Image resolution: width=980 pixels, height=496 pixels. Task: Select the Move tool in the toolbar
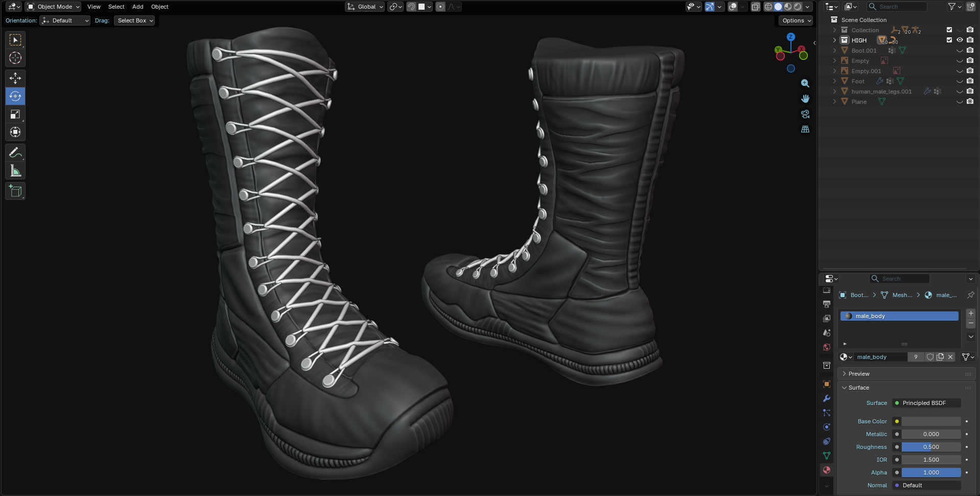[x=15, y=78]
